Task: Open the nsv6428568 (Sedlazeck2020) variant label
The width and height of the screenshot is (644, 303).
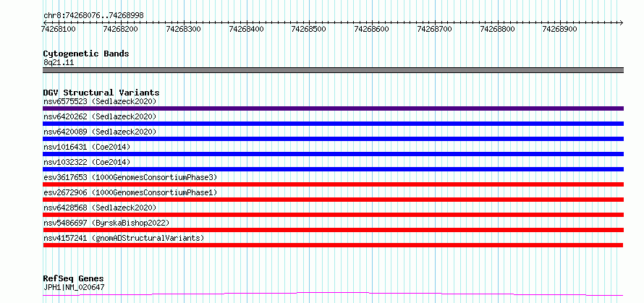Action: pos(100,208)
